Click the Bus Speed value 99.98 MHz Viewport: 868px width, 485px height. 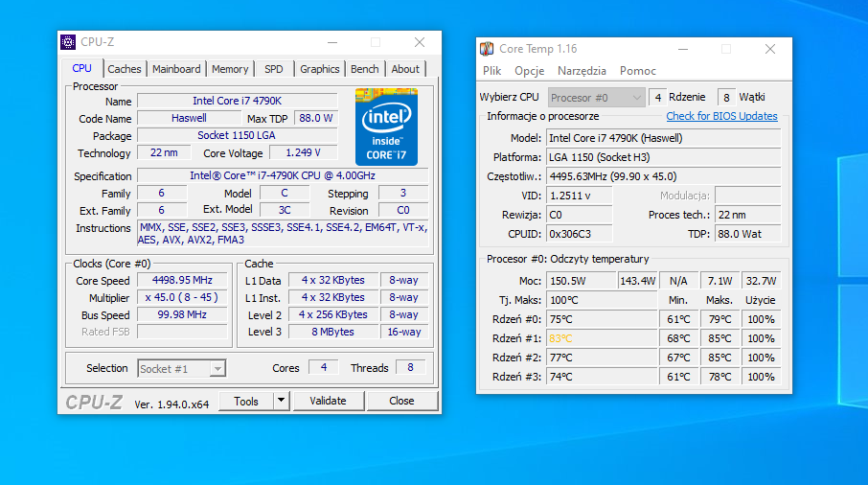tap(182, 314)
